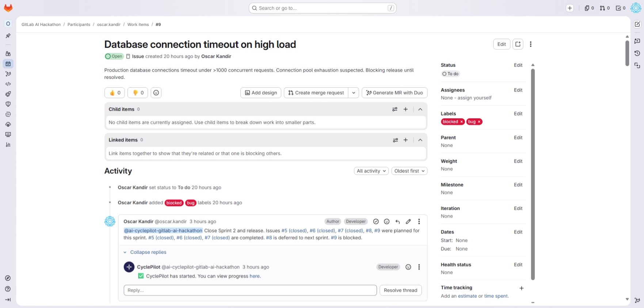
Task: Open Child items view options icon
Action: (x=395, y=109)
